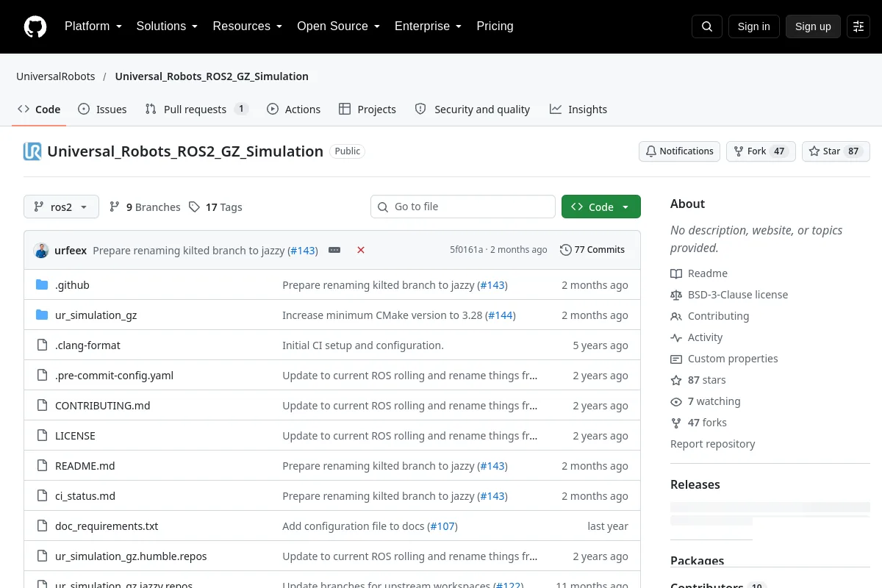Open the Security and quality tab
This screenshot has width=882, height=588.
473,110
